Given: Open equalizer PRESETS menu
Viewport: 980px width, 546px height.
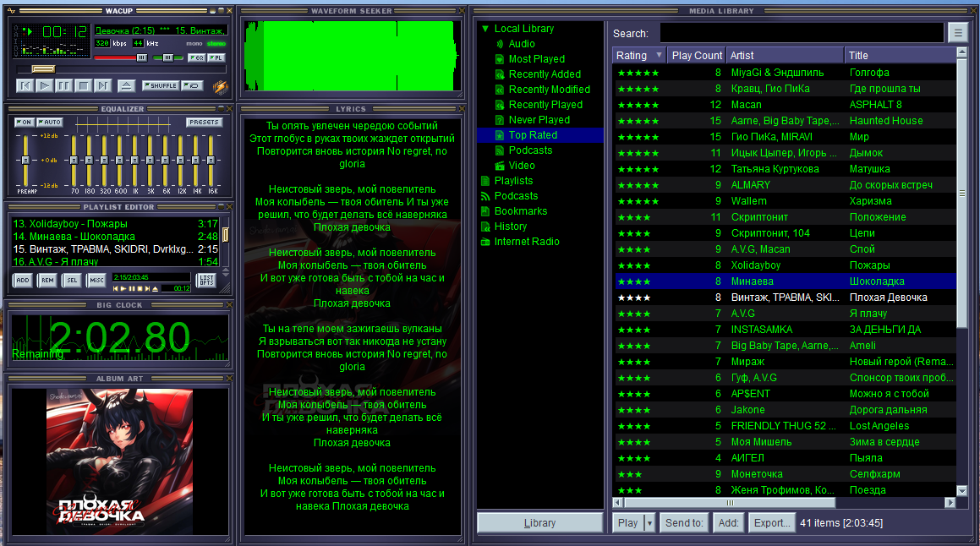Looking at the screenshot, I should pos(204,123).
